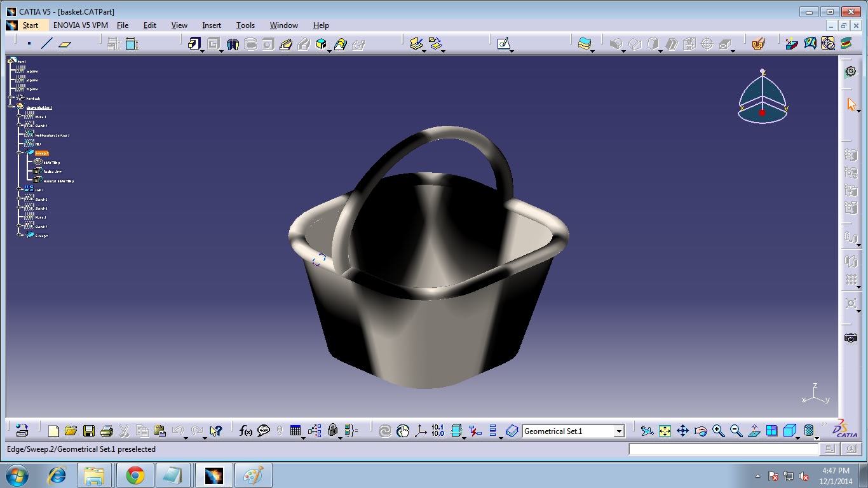Click the Axis System icon

coord(421,431)
